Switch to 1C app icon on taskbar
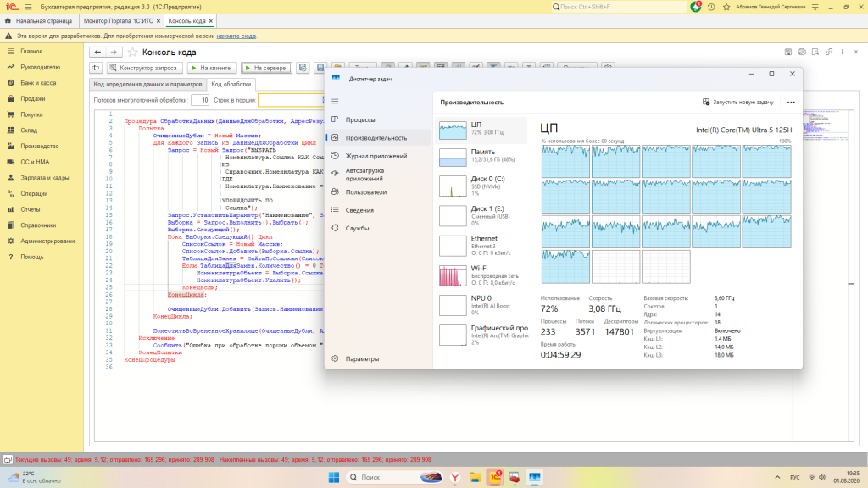Image resolution: width=868 pixels, height=488 pixels. (x=495, y=478)
